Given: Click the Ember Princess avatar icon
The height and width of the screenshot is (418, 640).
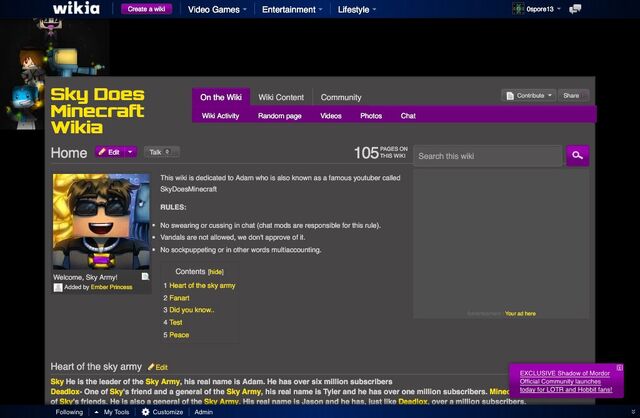Looking at the screenshot, I should point(58,287).
